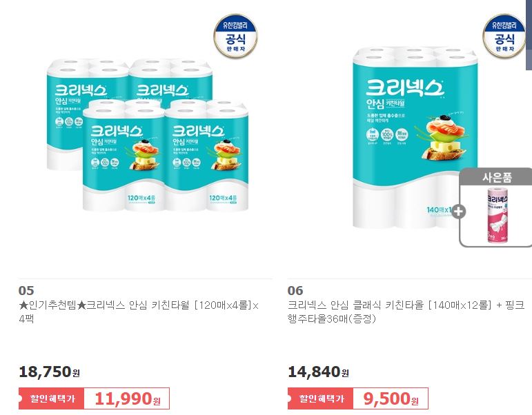Click the official seller badge on product 06

tap(504, 36)
